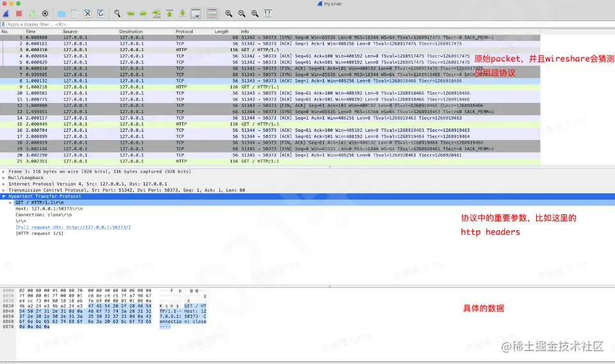
Task: Select packet 8 highlighted ACK row
Action: tap(270, 81)
